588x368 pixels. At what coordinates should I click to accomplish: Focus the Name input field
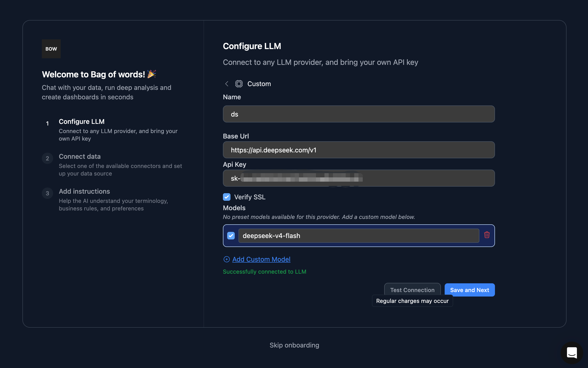pos(358,114)
